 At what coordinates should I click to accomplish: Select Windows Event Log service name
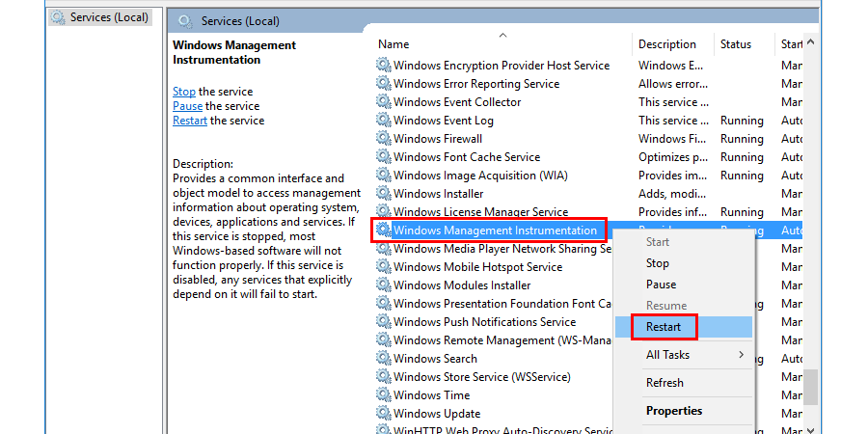443,121
